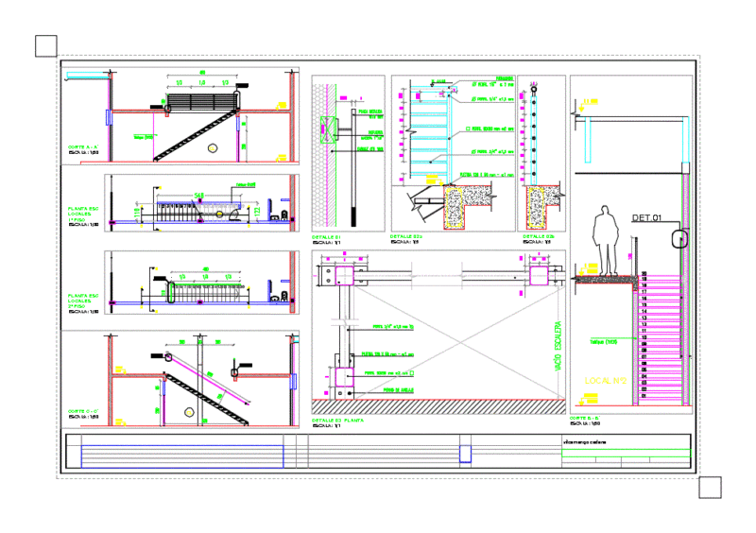Select the top-left magenta square post in Detalle 03
The width and height of the screenshot is (756, 533).
pyautogui.click(x=345, y=275)
